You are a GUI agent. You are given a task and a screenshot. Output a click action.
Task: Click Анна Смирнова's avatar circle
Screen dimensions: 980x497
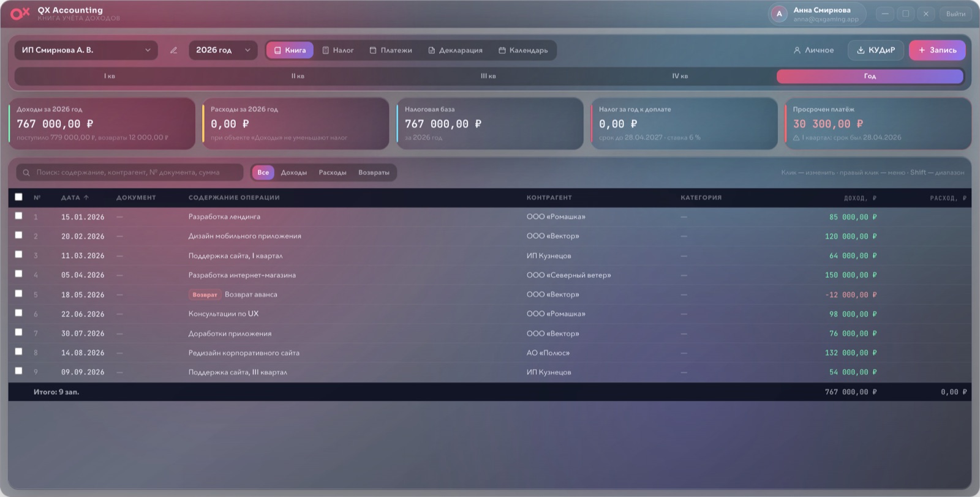pos(779,13)
